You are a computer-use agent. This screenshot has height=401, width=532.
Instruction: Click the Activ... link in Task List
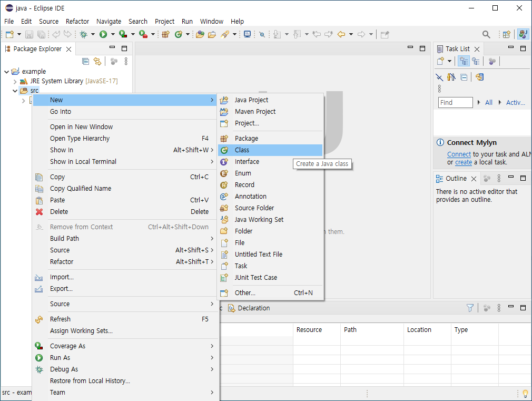pos(515,102)
